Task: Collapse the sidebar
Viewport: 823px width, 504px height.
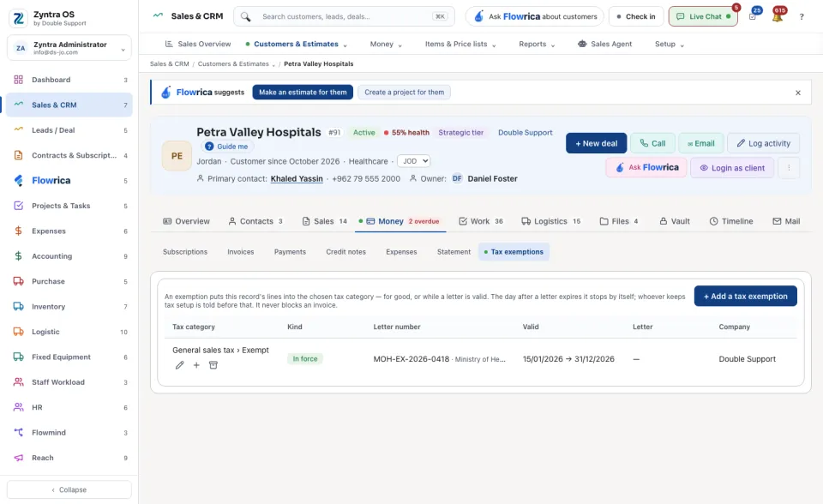Action: click(69, 489)
